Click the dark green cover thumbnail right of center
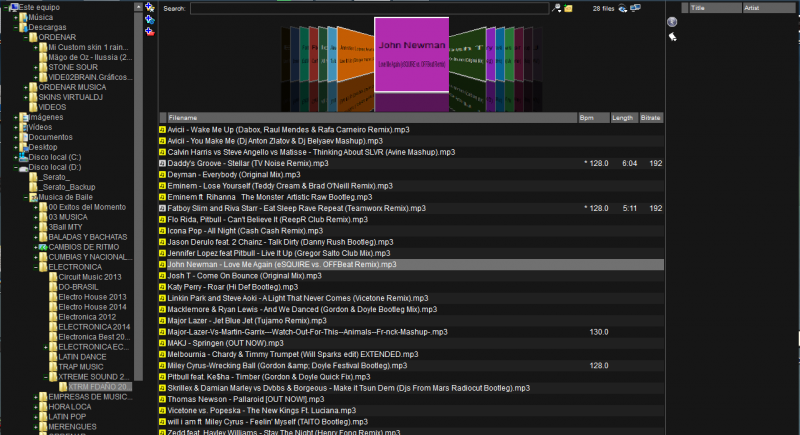Image resolution: width=800 pixels, height=435 pixels. (467, 54)
